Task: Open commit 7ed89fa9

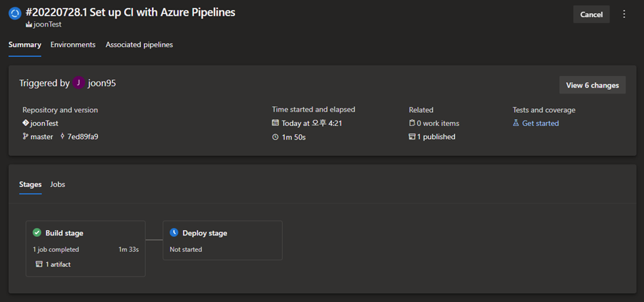Action: point(82,136)
